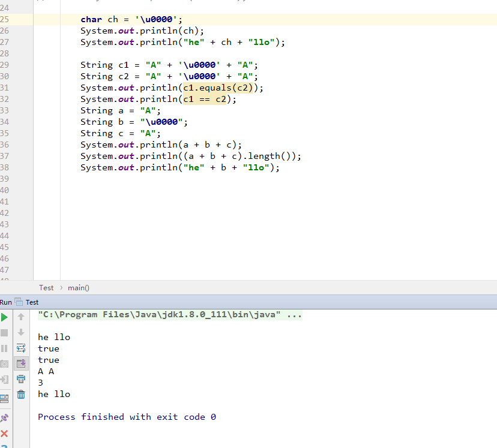Click the up arrow to navigate stack trace
The width and height of the screenshot is (497, 448).
pyautogui.click(x=22, y=317)
